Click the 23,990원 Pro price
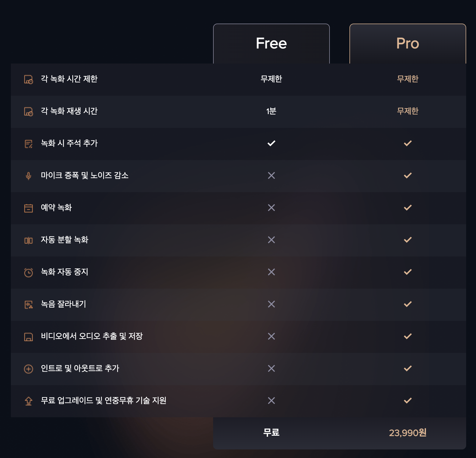The width and height of the screenshot is (476, 458). 408,433
